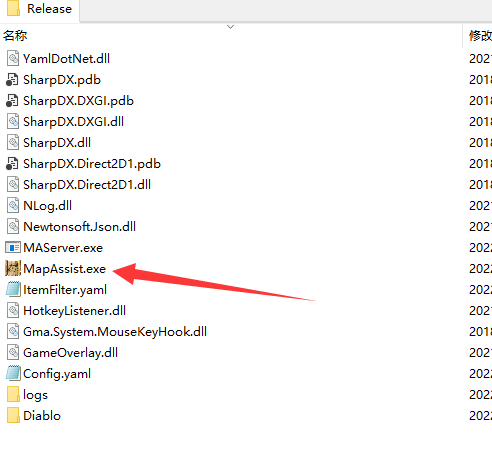Select the file name HotkeyListener.dll

(x=74, y=311)
